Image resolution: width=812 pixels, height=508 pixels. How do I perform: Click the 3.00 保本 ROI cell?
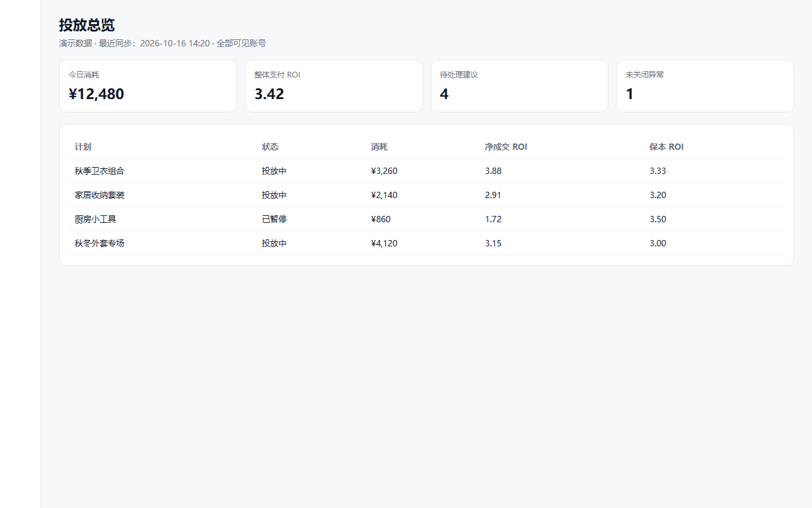tap(658, 243)
